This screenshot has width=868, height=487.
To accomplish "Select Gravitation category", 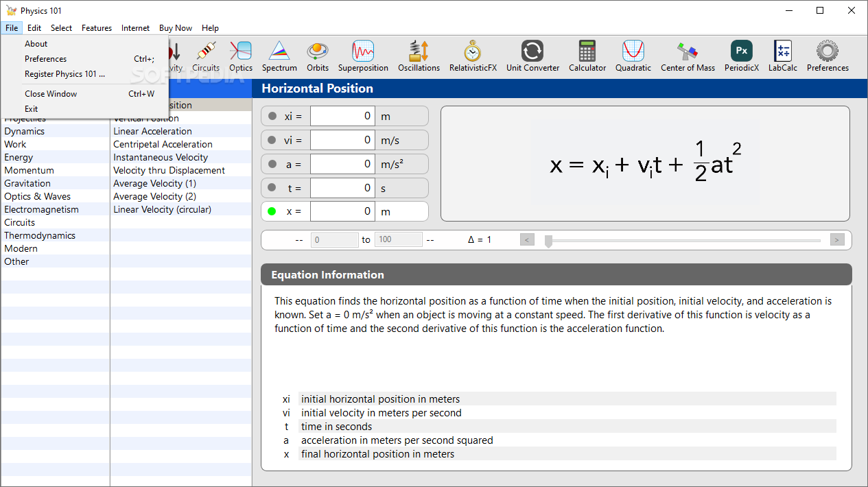I will (55, 183).
